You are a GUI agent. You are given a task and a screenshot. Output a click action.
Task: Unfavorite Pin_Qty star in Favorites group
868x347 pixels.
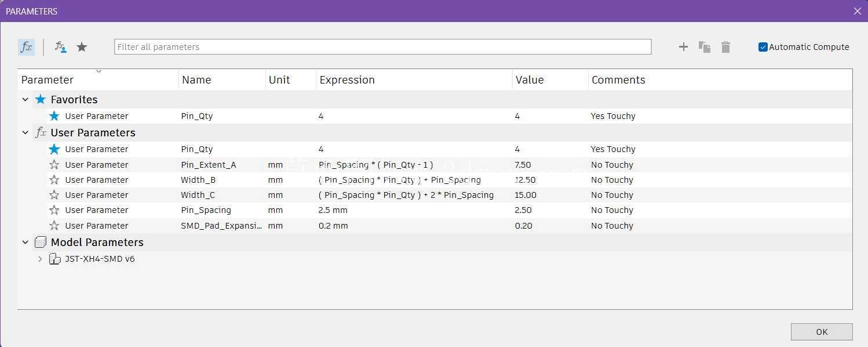(x=54, y=116)
